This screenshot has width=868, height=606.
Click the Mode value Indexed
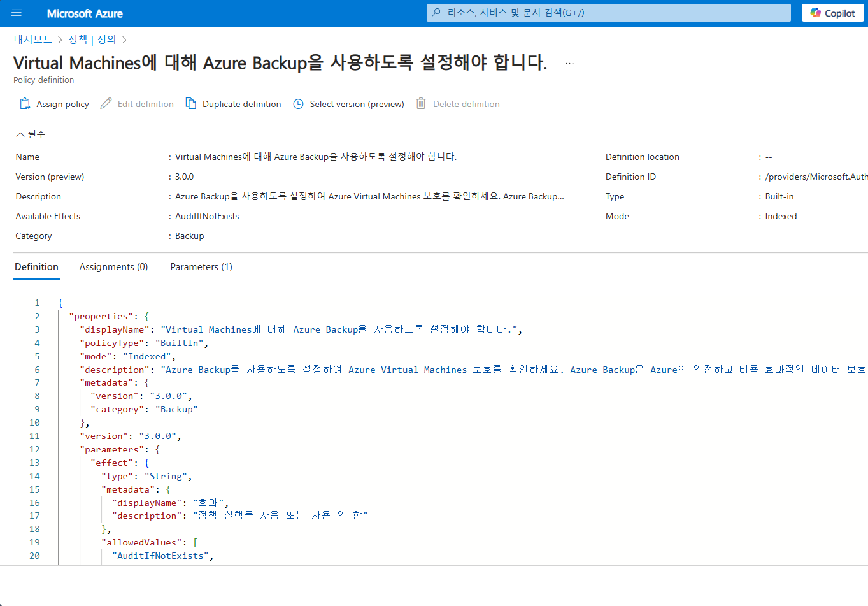click(x=781, y=216)
